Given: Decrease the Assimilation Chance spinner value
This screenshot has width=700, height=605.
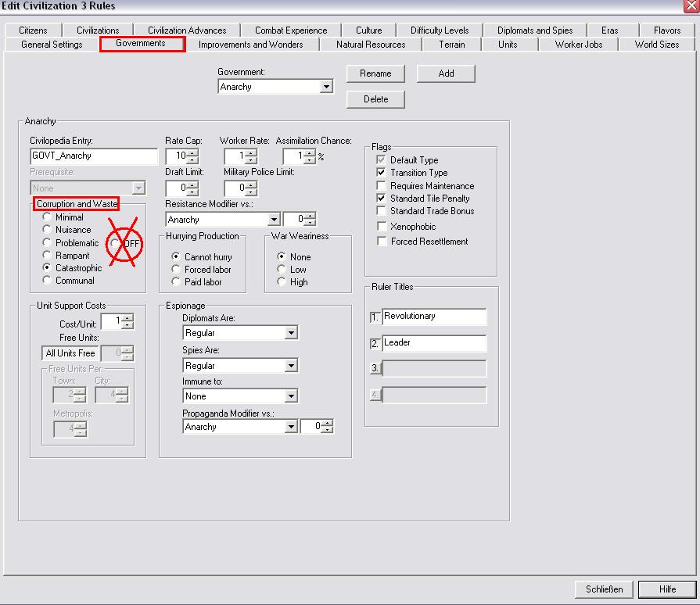Looking at the screenshot, I should point(311,160).
